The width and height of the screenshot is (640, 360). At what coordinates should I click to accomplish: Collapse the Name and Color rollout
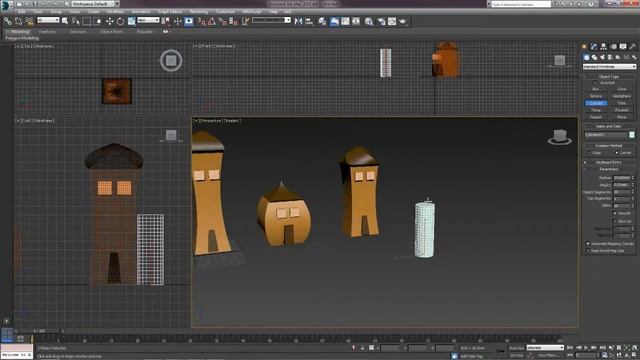click(609, 126)
